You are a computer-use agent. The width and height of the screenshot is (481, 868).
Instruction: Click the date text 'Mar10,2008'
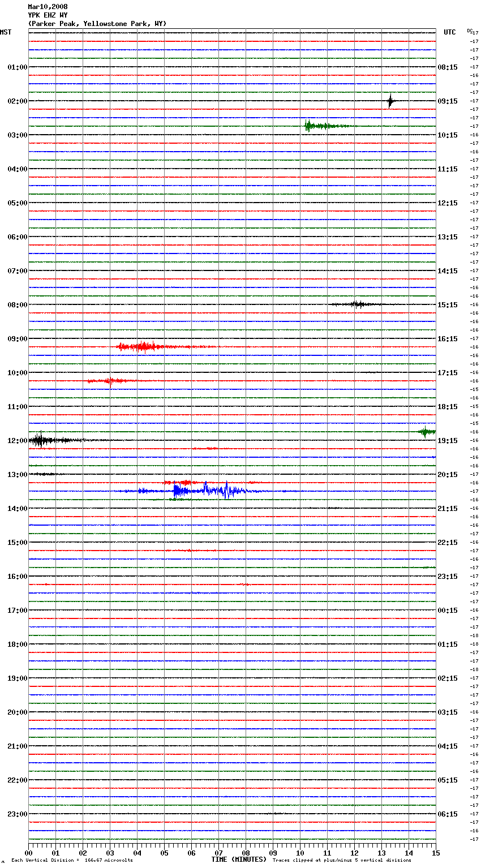click(48, 7)
